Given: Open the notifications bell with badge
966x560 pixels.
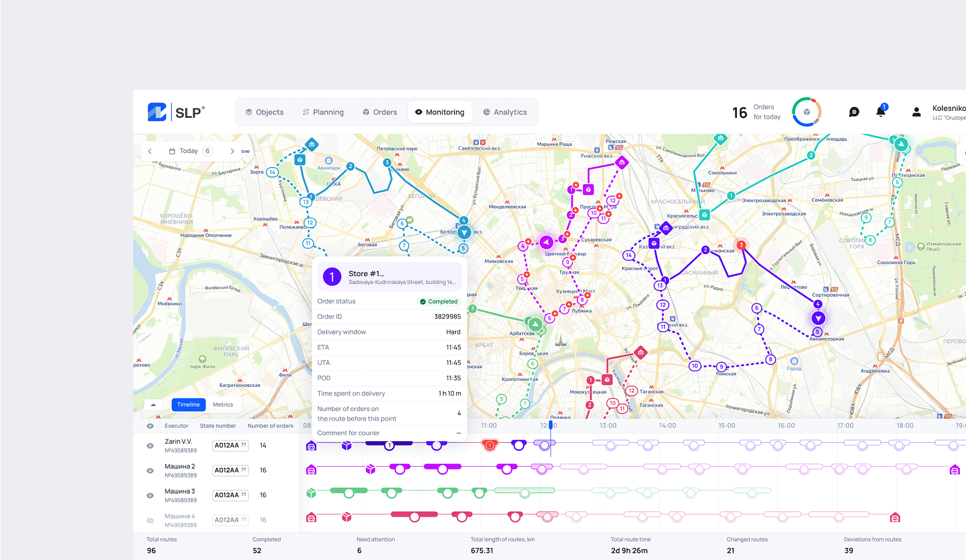Looking at the screenshot, I should 881,111.
